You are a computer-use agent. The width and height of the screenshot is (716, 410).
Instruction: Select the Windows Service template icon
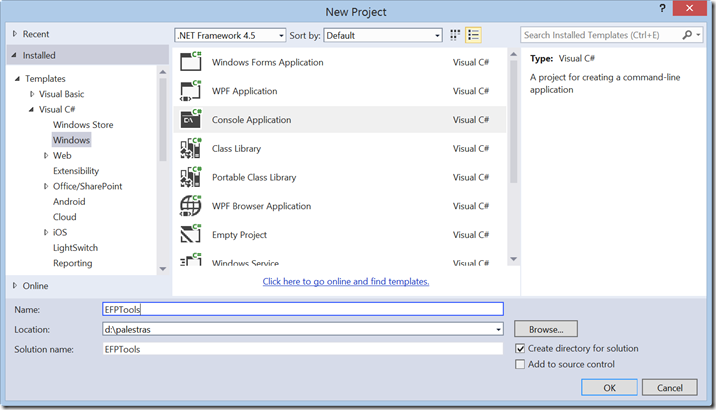coord(190,259)
